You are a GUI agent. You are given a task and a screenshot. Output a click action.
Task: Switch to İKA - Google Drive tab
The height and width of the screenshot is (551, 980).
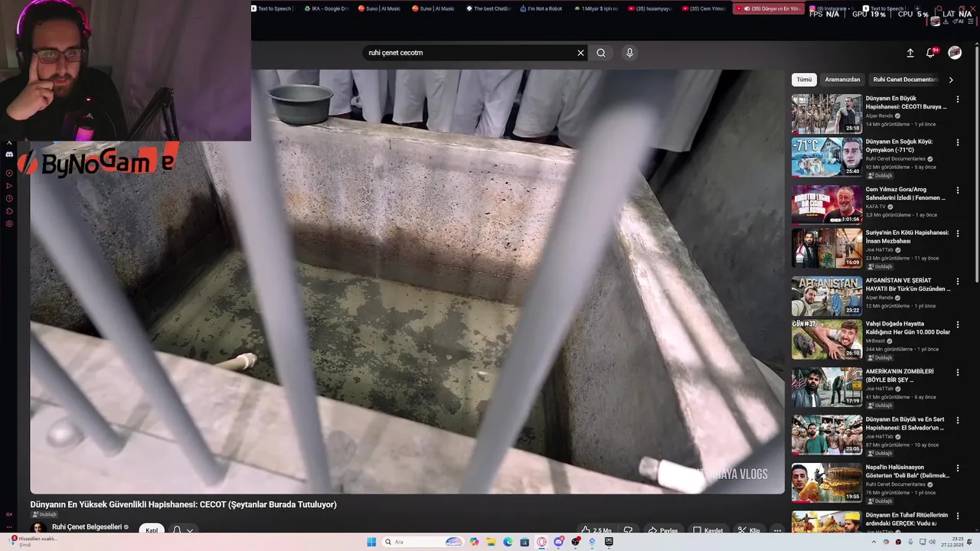(x=326, y=8)
